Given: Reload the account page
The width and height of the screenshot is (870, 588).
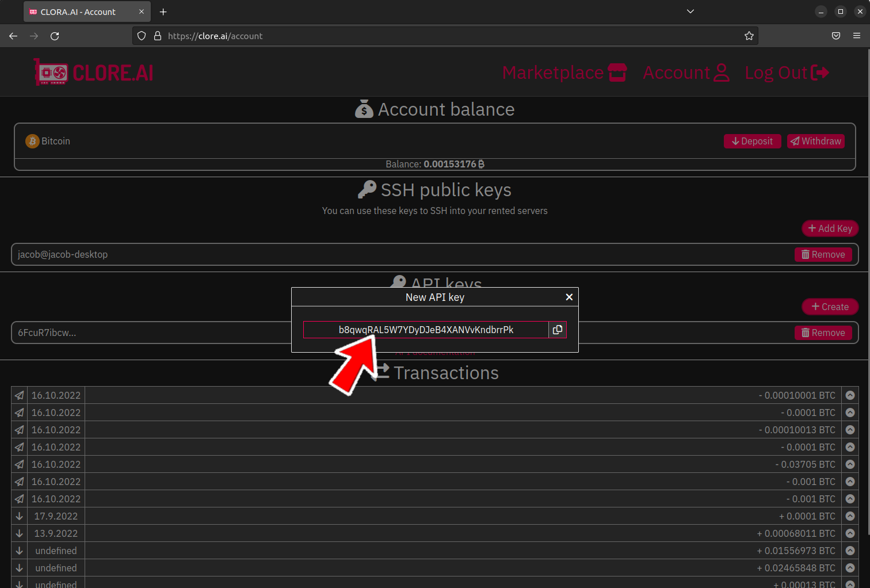Looking at the screenshot, I should pos(55,36).
